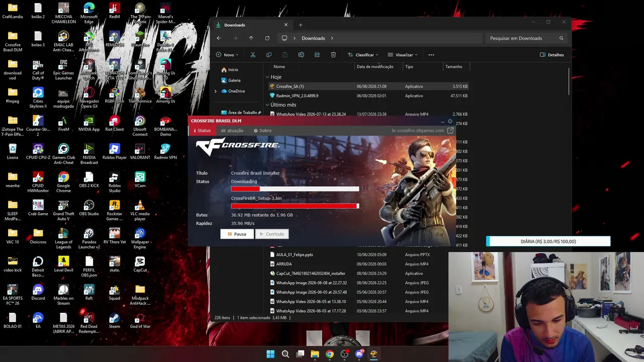
Task: Click the Delete trash icon in Explorer toolbar
Action: coord(333,55)
